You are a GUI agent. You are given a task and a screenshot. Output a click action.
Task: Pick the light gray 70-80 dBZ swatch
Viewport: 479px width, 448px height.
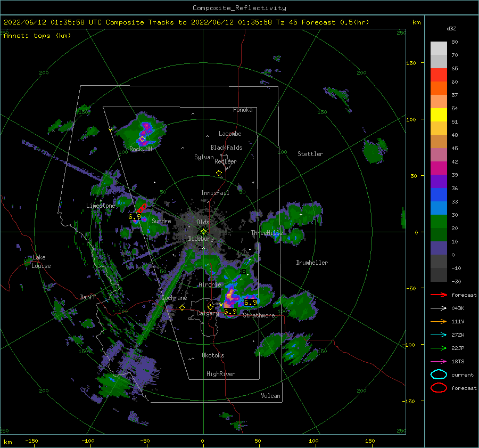(439, 48)
